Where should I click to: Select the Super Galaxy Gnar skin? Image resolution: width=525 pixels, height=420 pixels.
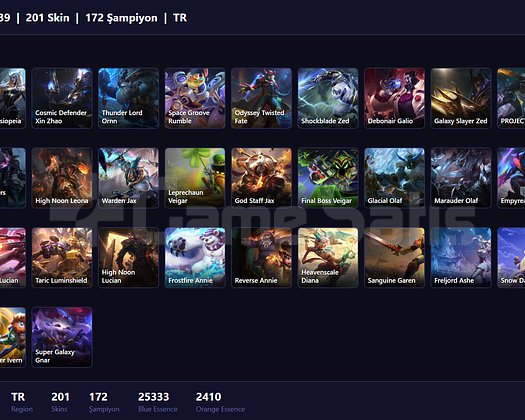click(62, 337)
